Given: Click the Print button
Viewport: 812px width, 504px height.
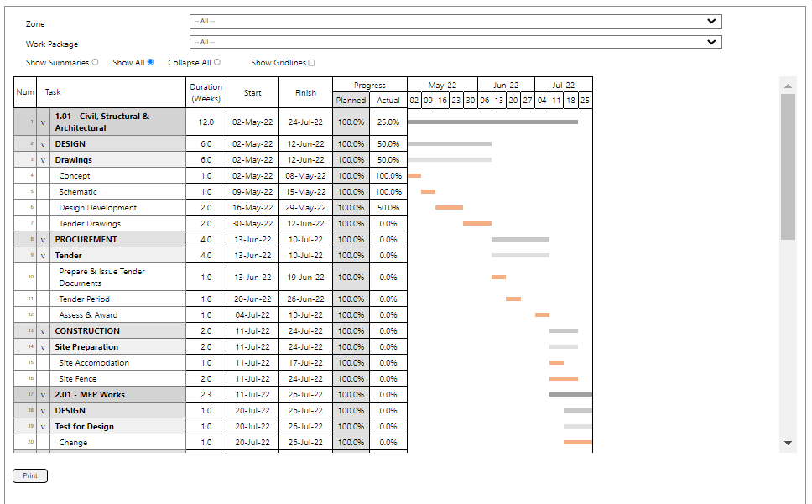Looking at the screenshot, I should [30, 475].
